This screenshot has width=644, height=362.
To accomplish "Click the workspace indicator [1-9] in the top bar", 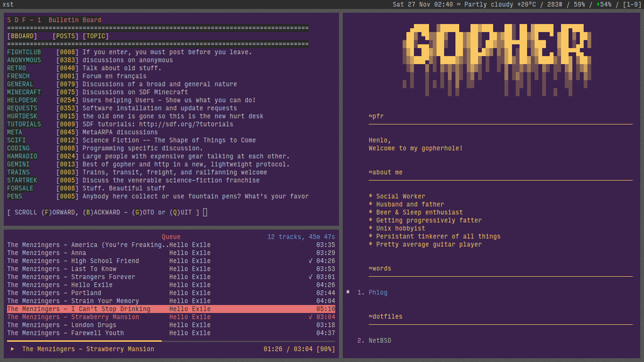I will pyautogui.click(x=632, y=5).
